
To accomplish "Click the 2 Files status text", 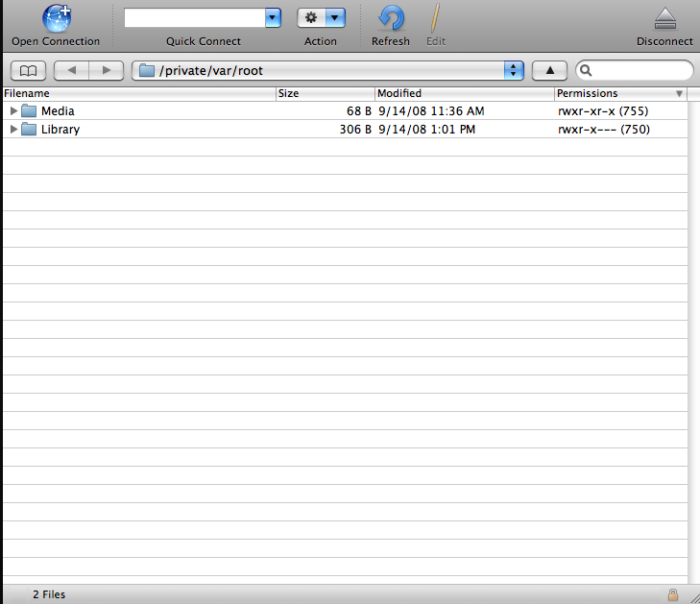I will (x=49, y=594).
